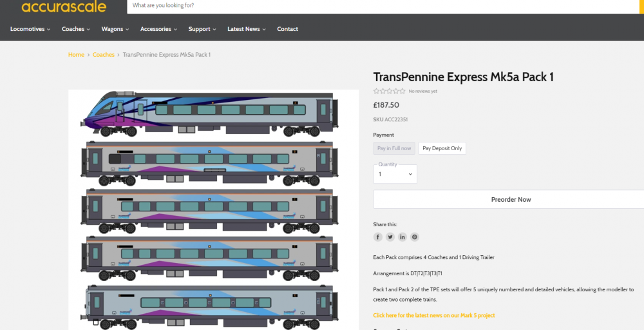Open the Latest News menu
The width and height of the screenshot is (644, 330).
click(x=247, y=29)
